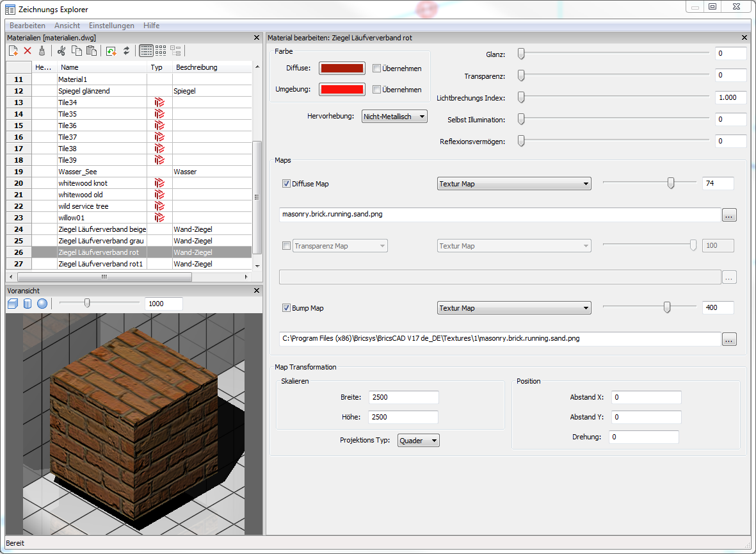Viewport: 756px width, 554px height.
Task: Click browse button for the diffuse map file
Action: tap(729, 216)
